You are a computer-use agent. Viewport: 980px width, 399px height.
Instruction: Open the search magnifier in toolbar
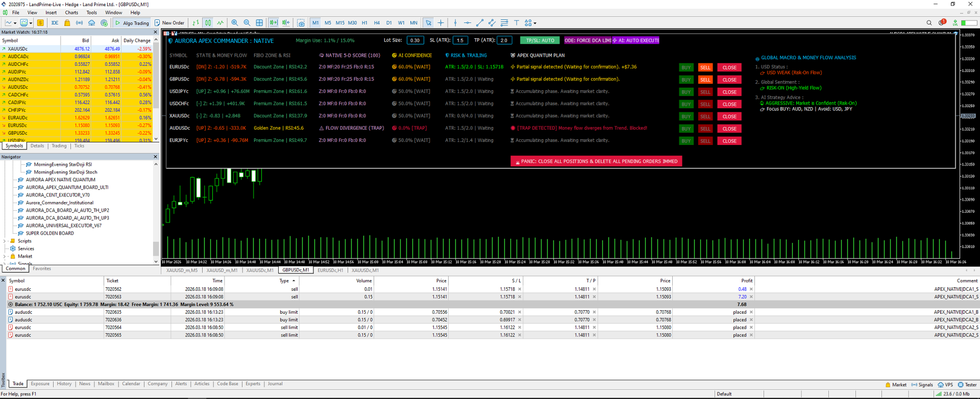929,23
